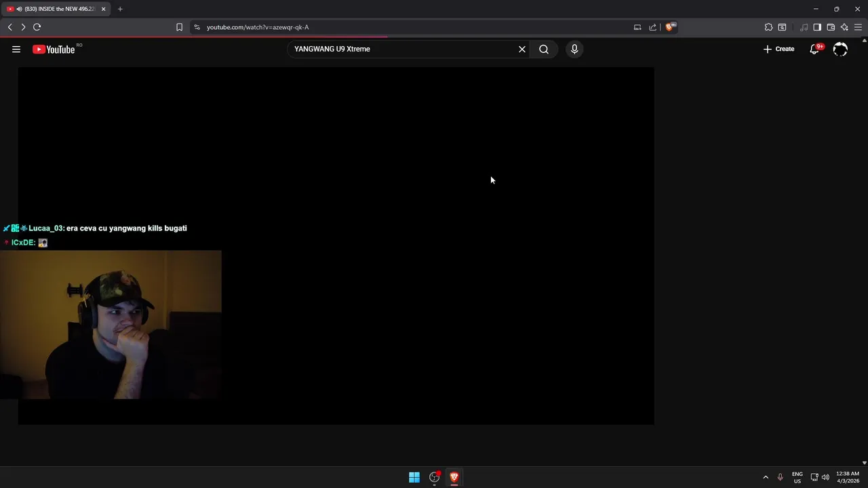Go to YouTube home via logo

[54, 49]
